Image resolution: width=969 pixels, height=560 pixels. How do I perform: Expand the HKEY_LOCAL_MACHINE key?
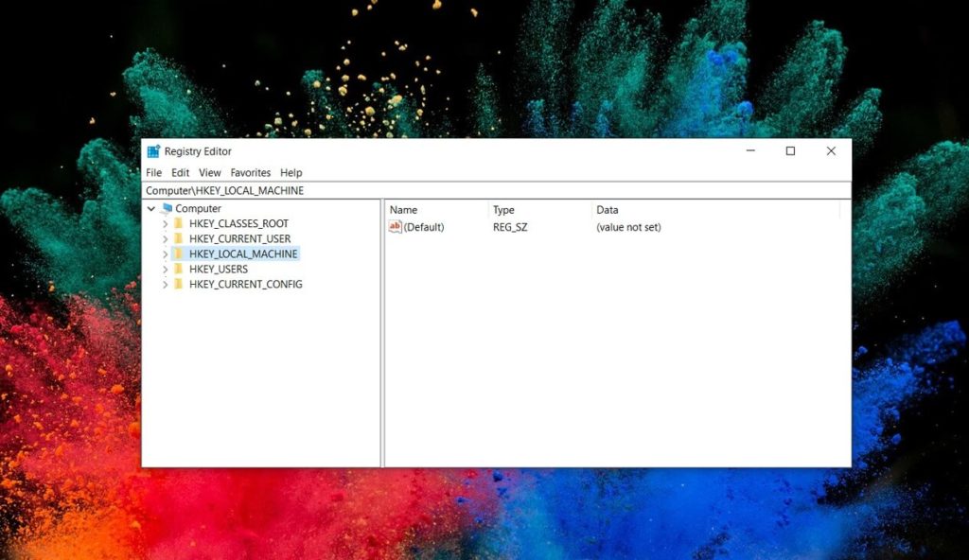tap(165, 254)
